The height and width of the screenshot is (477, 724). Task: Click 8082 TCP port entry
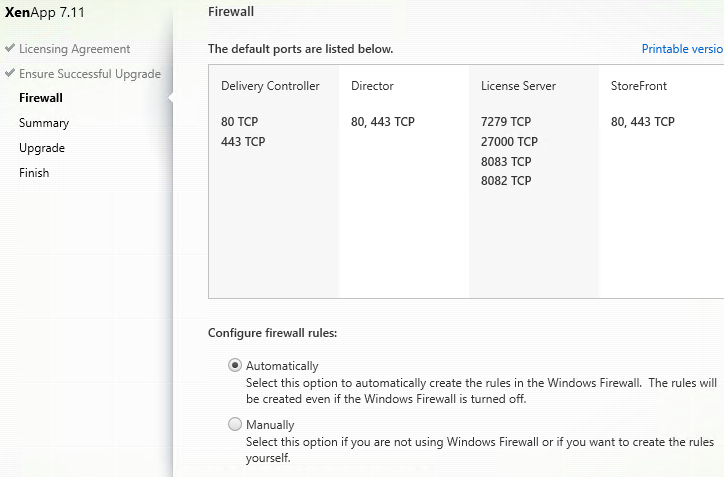506,181
